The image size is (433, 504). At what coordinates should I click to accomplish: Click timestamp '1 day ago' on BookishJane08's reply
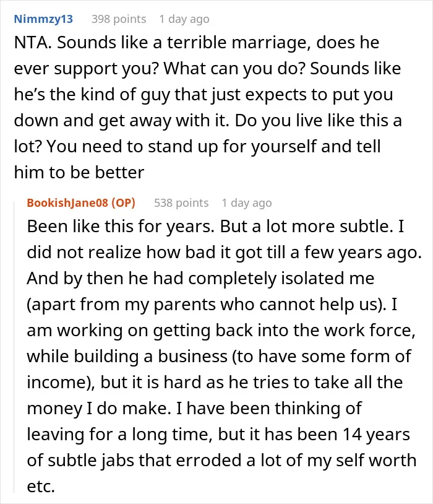click(x=247, y=203)
